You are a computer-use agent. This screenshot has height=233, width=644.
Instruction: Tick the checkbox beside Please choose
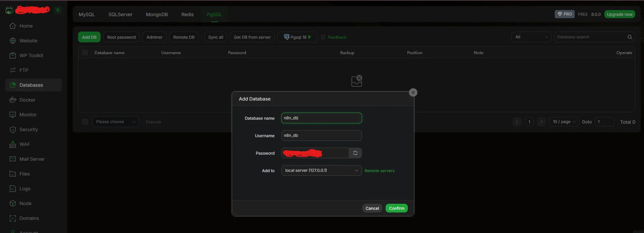pyautogui.click(x=85, y=122)
